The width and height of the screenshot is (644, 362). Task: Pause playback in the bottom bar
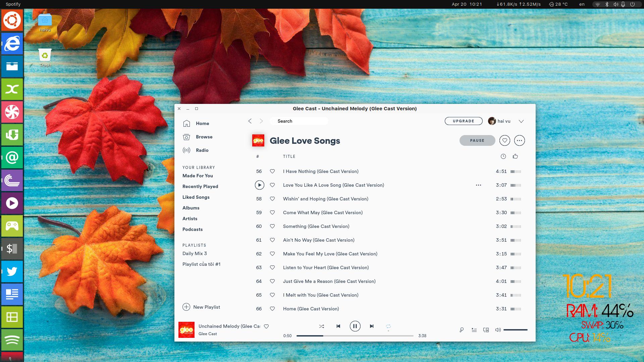[x=355, y=326]
